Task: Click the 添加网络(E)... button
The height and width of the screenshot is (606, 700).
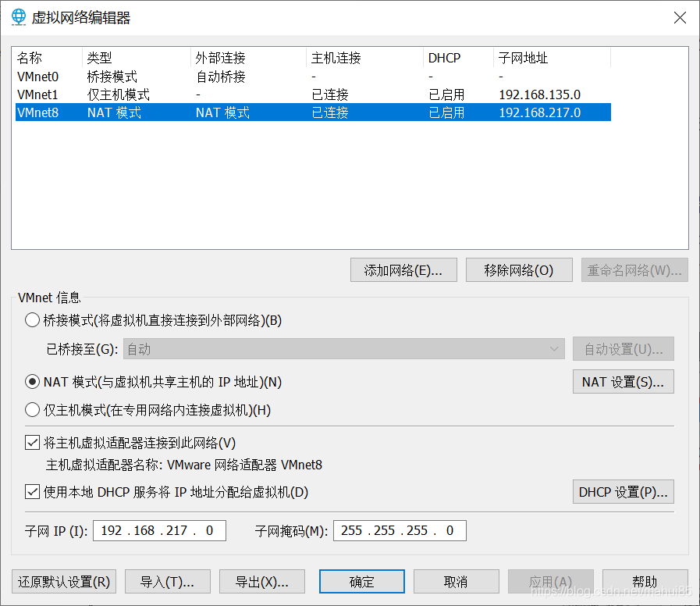Action: pyautogui.click(x=403, y=270)
